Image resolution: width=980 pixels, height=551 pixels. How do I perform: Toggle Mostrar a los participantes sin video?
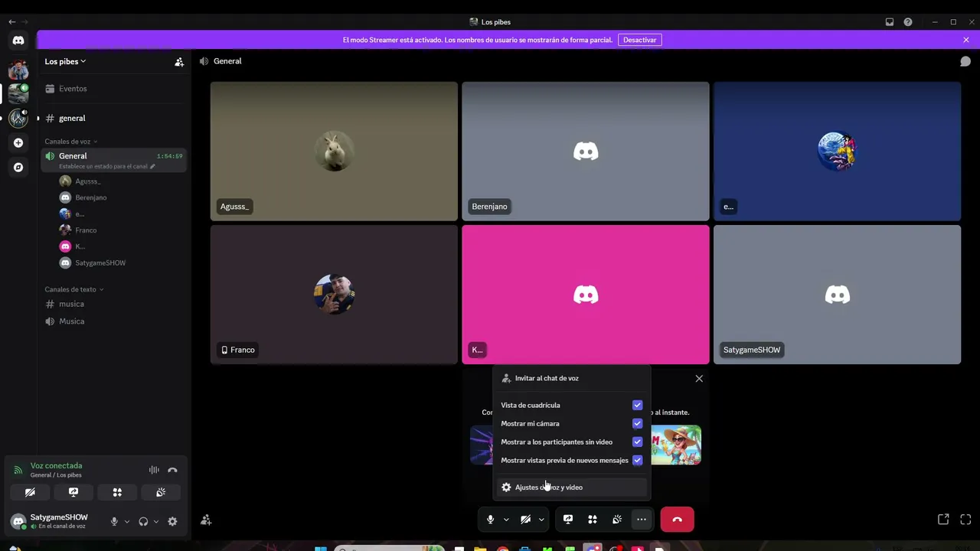pos(637,442)
